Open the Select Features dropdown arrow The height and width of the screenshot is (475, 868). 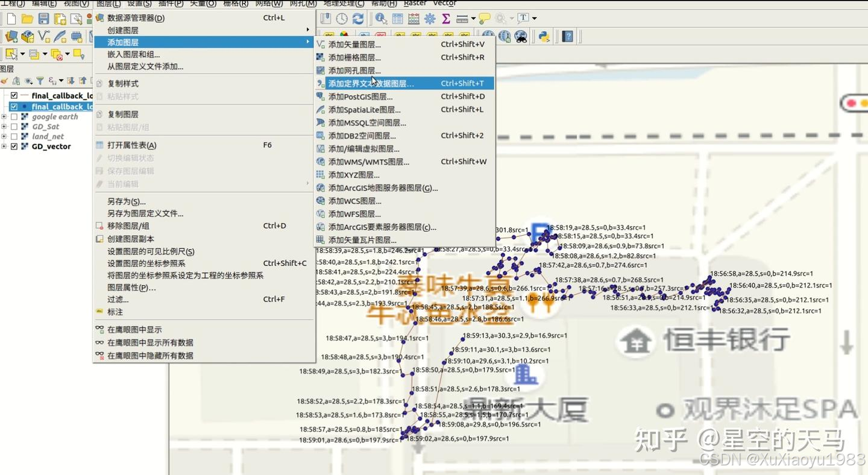pos(22,54)
